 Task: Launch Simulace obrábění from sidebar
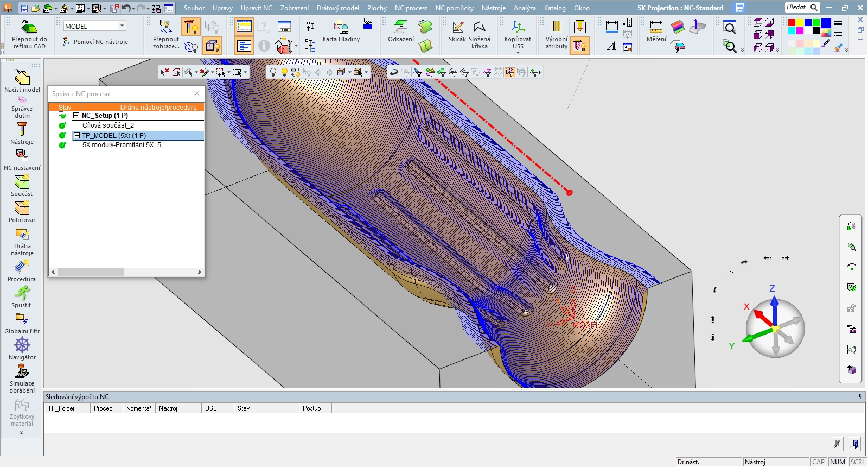point(22,372)
